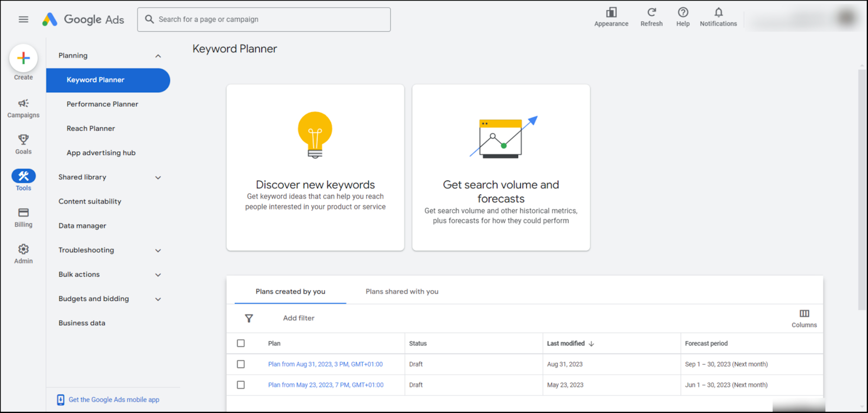The height and width of the screenshot is (413, 868).
Task: Select Keyword Planner menu item
Action: 108,80
